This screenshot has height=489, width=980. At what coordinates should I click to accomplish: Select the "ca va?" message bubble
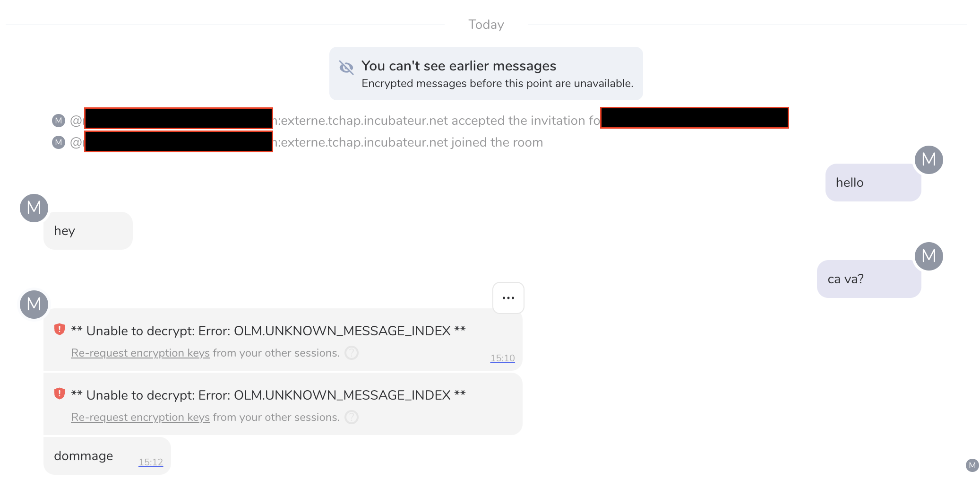tap(868, 279)
